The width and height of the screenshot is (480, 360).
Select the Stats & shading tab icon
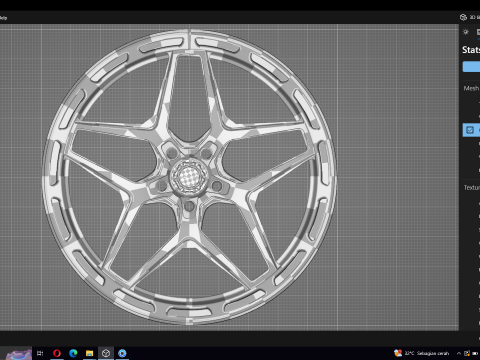(478, 32)
